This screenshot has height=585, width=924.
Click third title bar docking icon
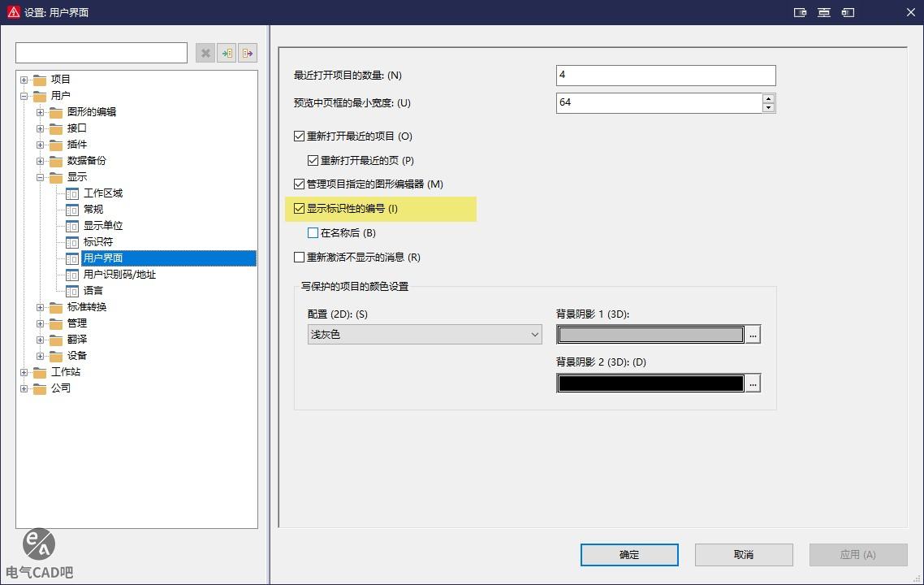coord(848,12)
